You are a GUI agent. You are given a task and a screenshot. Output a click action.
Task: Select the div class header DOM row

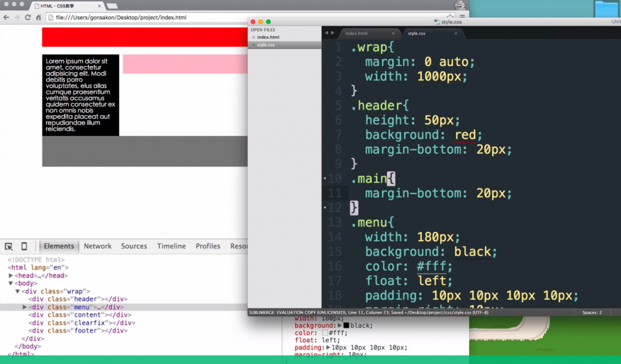(x=78, y=299)
